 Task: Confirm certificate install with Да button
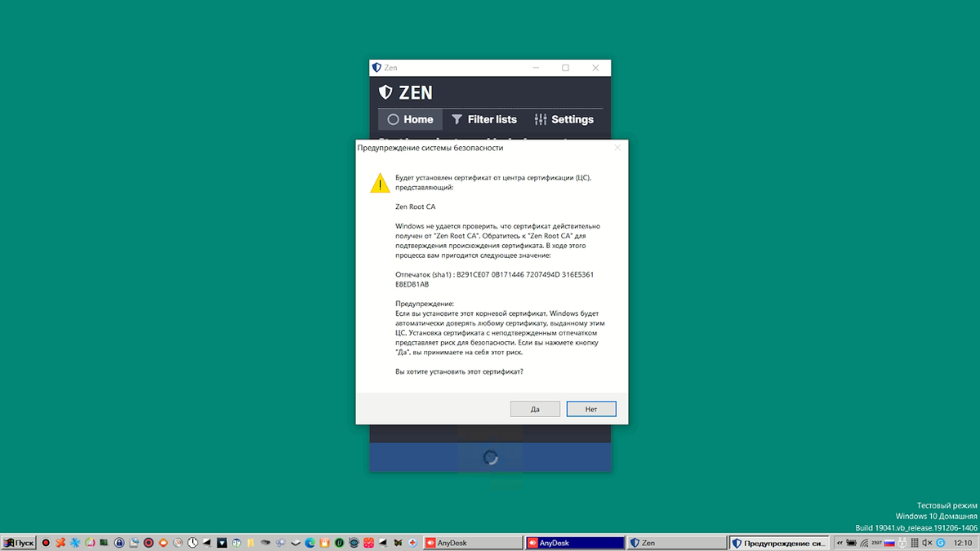point(535,409)
